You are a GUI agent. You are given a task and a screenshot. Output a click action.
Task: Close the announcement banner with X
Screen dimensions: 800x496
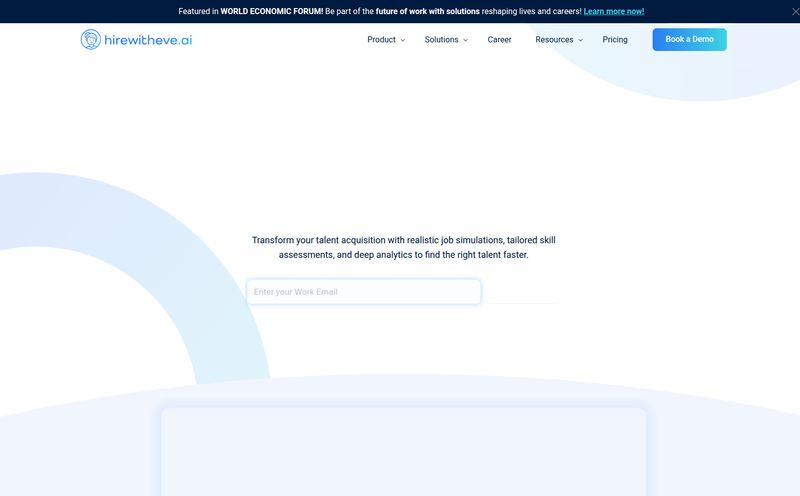795,11
